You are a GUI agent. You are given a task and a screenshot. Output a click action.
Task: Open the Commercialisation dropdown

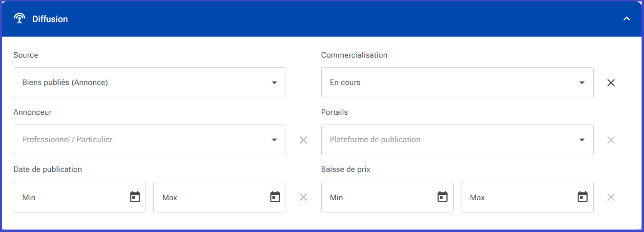click(x=457, y=83)
